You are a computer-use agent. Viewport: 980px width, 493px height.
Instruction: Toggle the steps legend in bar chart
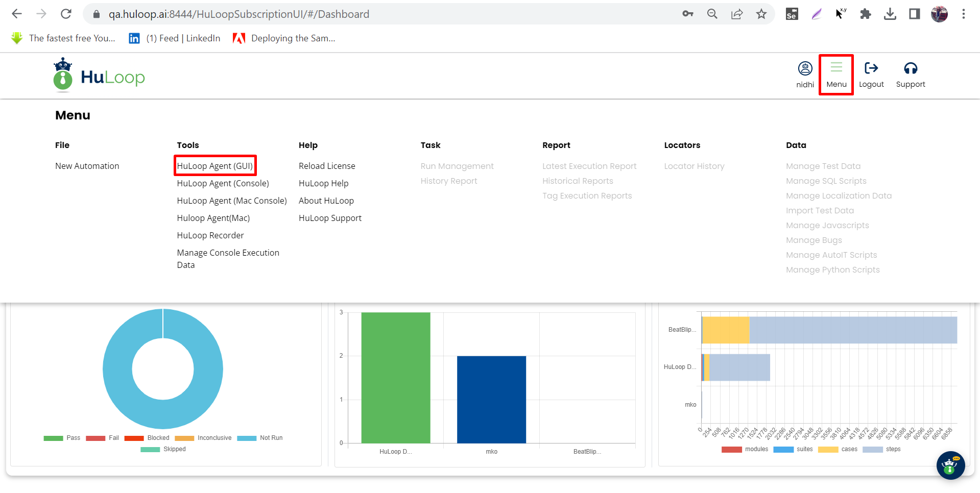click(x=882, y=449)
